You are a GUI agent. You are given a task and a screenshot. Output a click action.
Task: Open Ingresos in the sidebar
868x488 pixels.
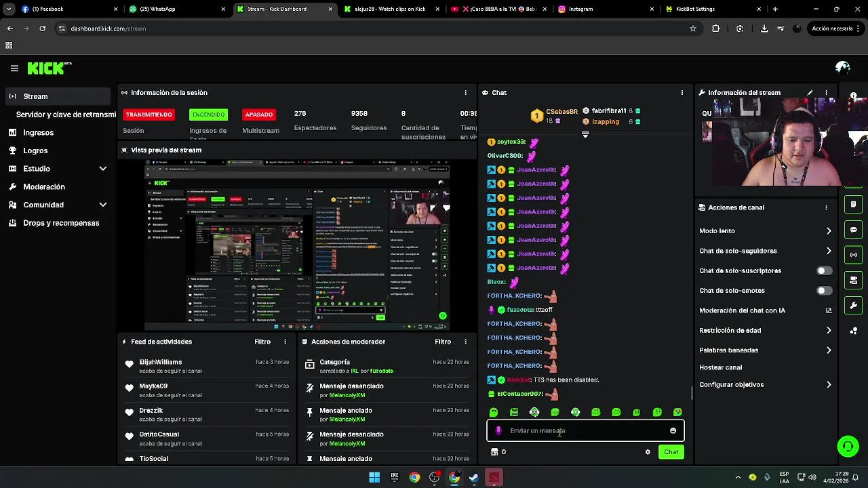[x=38, y=133]
